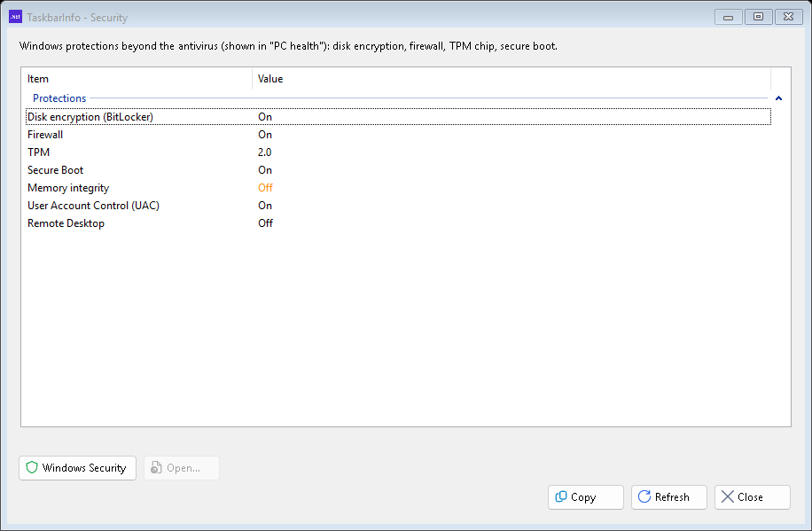812x531 pixels.
Task: Click the circular Refresh arrow icon
Action: coord(644,496)
